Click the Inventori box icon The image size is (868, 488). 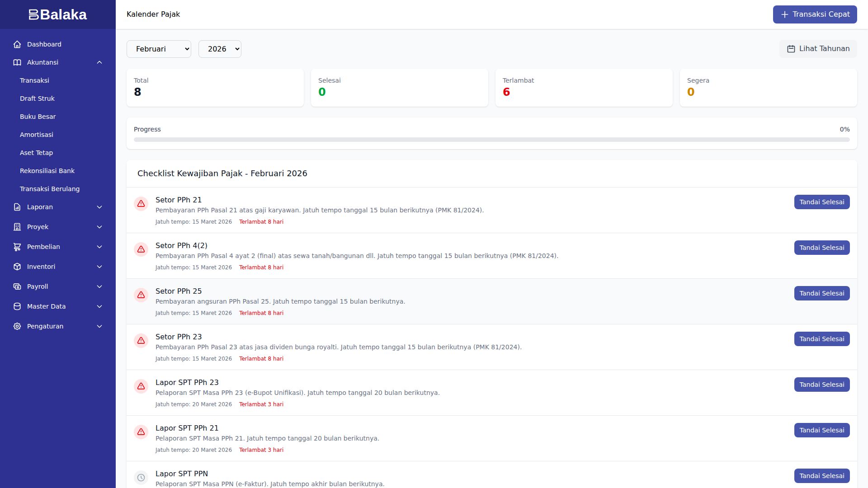click(17, 267)
